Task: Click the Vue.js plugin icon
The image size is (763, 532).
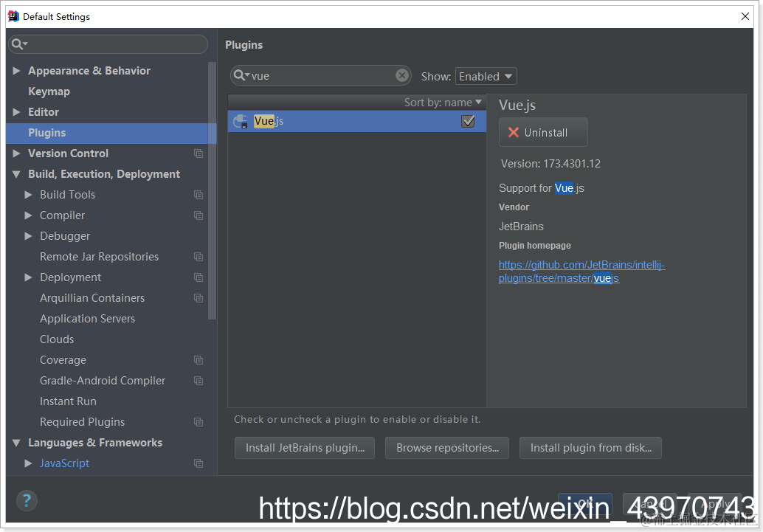Action: pos(241,121)
